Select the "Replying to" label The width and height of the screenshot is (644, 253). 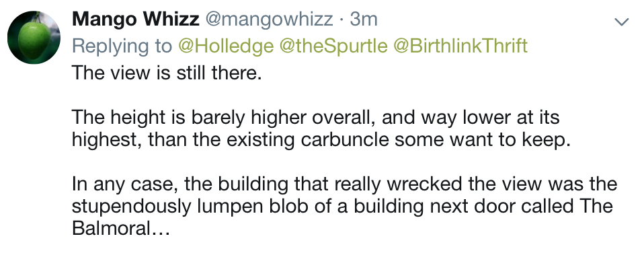coord(122,46)
